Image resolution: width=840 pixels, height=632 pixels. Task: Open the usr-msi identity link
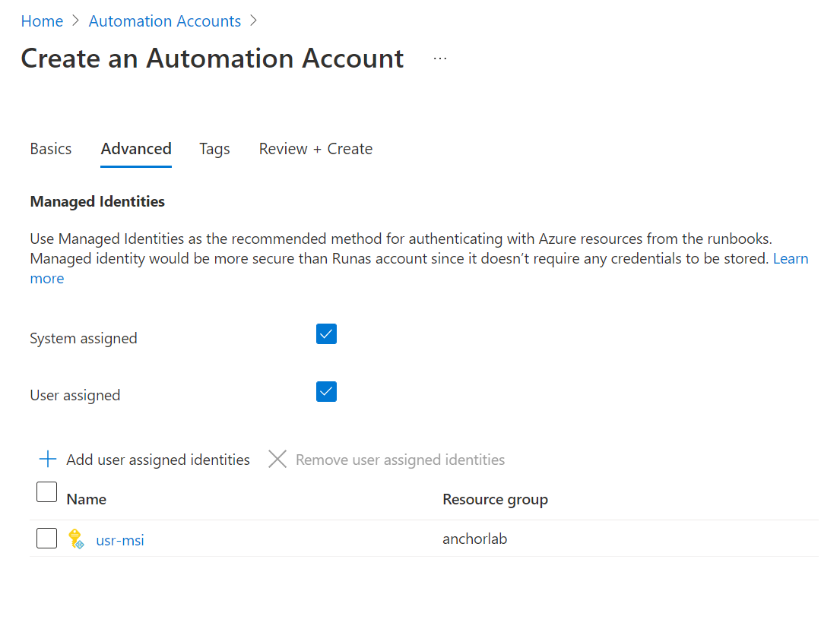120,541
